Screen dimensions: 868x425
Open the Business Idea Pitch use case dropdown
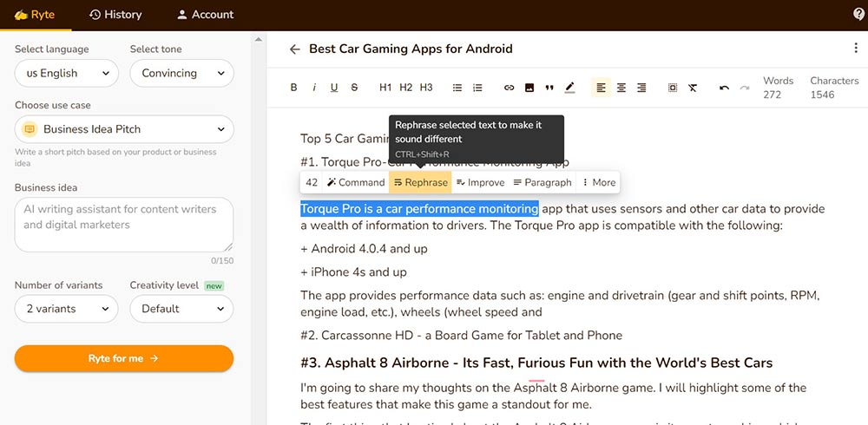(x=124, y=129)
